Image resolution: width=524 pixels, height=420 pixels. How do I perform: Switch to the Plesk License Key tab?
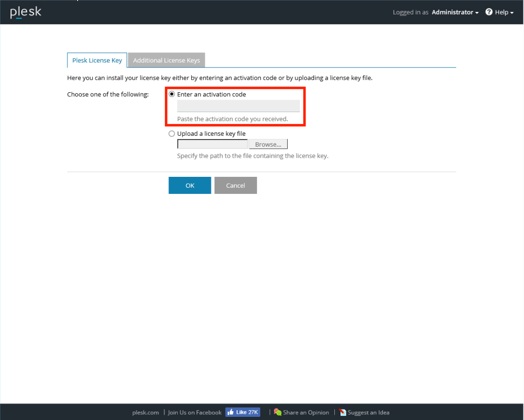point(97,60)
